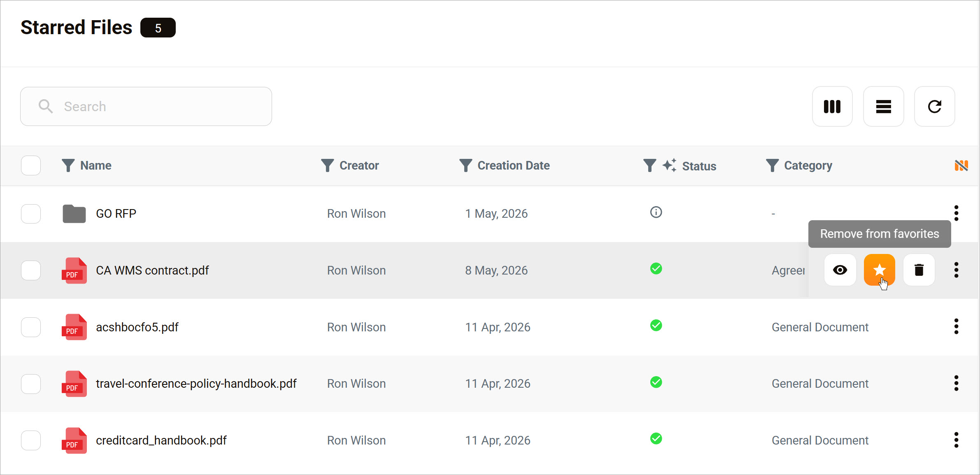The width and height of the screenshot is (980, 475).
Task: Click green check status of CA WMS contract.pdf
Action: tap(656, 269)
